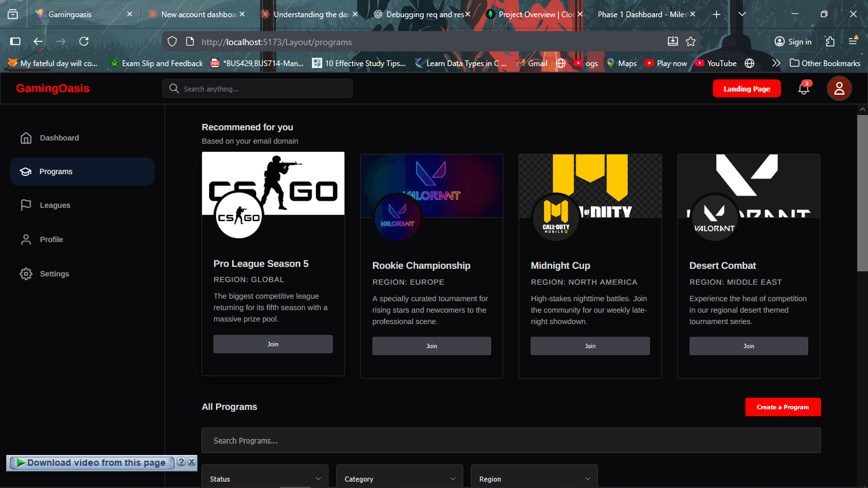Click the user avatar icon
Viewport: 868px width, 488px height.
839,88
